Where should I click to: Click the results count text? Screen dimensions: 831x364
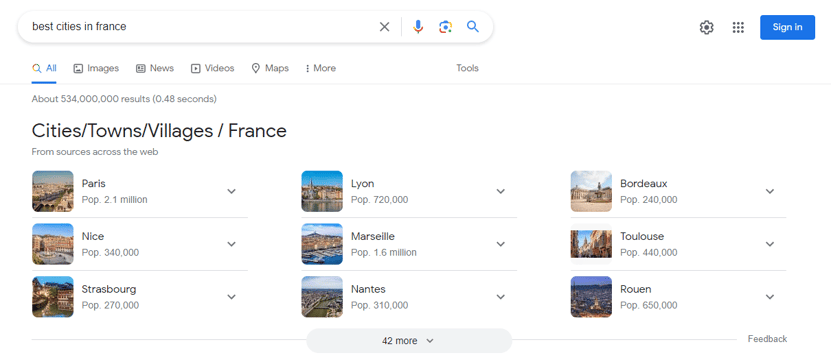coord(124,99)
